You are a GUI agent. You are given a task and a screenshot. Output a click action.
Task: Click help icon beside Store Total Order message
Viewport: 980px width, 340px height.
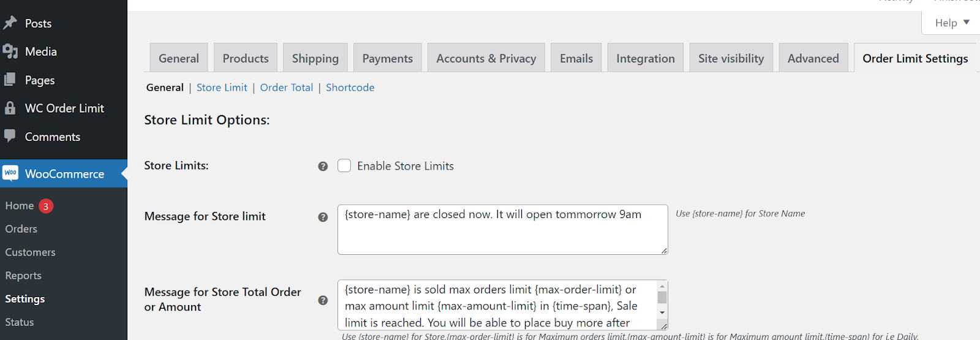(x=323, y=300)
